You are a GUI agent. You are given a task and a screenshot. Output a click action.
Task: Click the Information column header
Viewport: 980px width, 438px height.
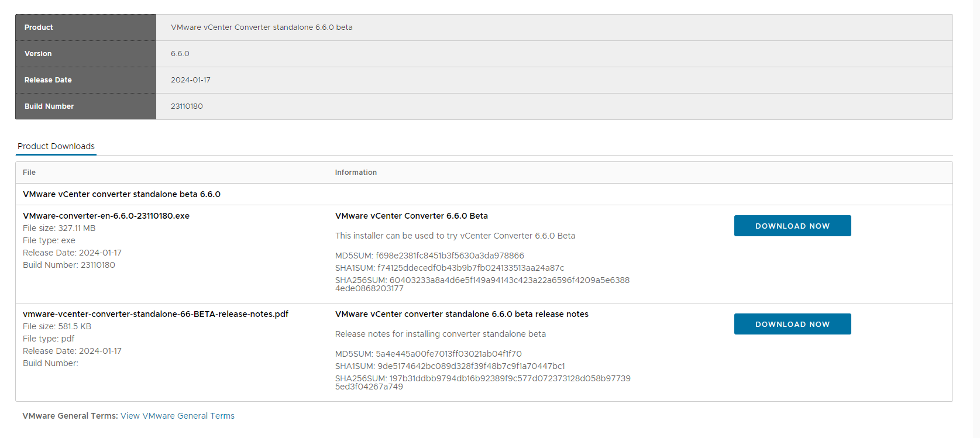click(x=356, y=173)
